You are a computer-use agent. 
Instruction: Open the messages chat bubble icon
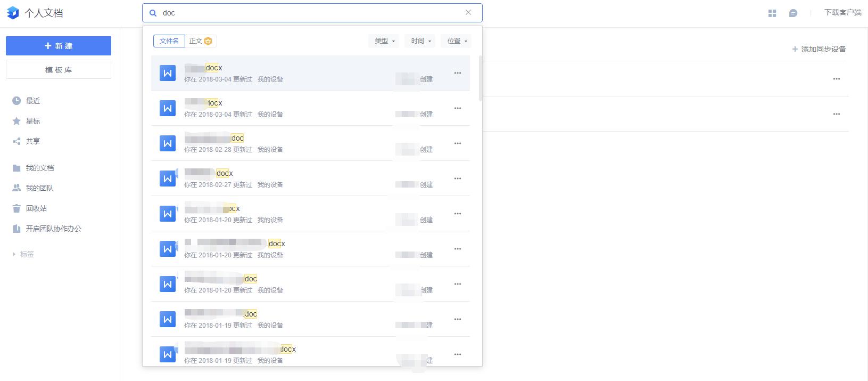(793, 13)
